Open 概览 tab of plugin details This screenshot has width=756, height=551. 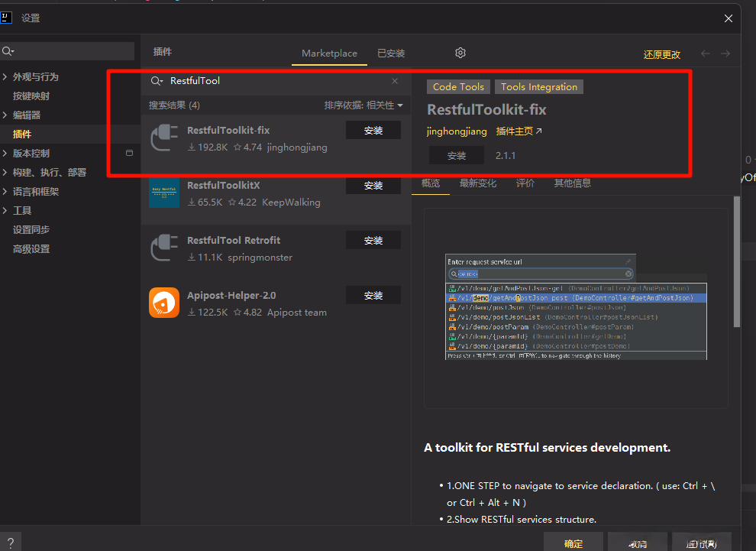click(431, 183)
